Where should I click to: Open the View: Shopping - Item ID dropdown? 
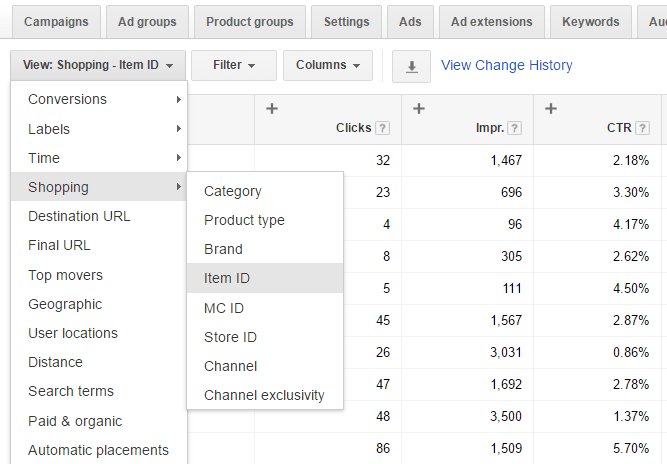pos(97,66)
